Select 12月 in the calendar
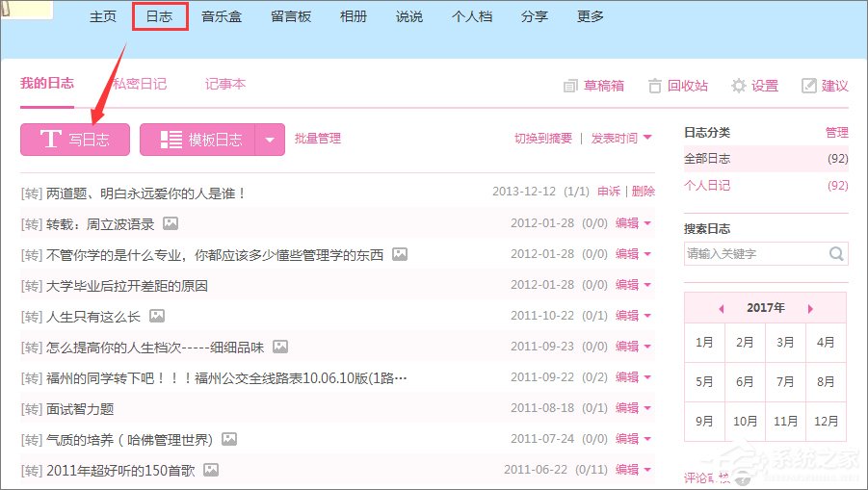 click(826, 422)
